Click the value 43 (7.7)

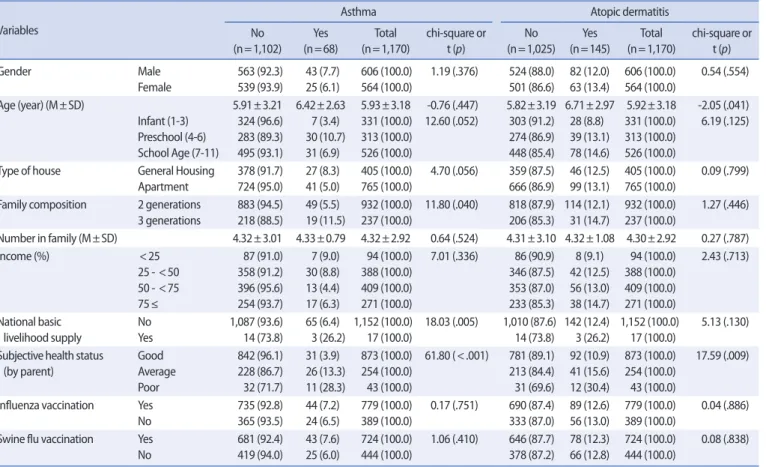[322, 71]
